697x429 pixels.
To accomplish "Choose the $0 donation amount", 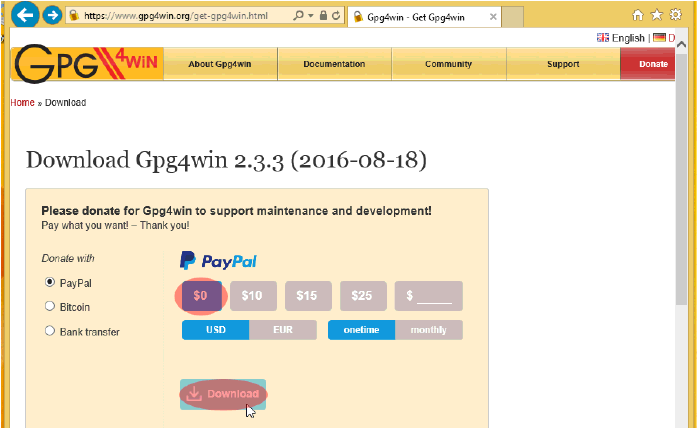I will click(x=201, y=296).
